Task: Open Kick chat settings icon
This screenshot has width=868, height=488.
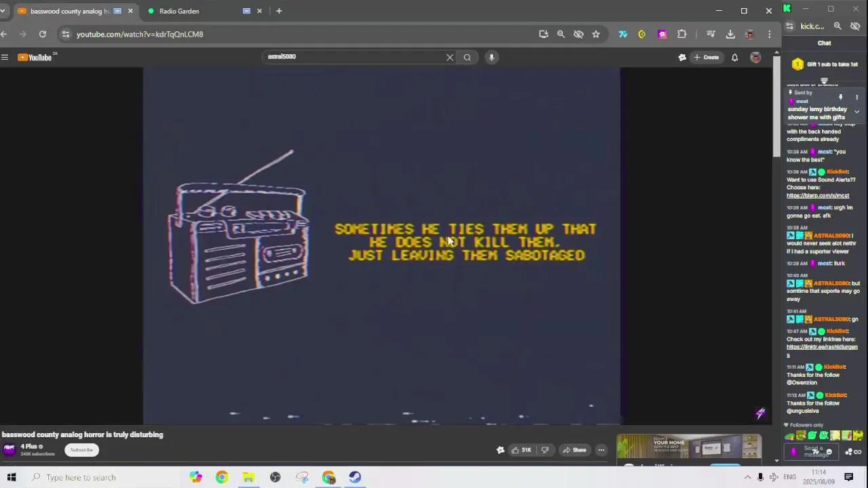Action: click(848, 452)
